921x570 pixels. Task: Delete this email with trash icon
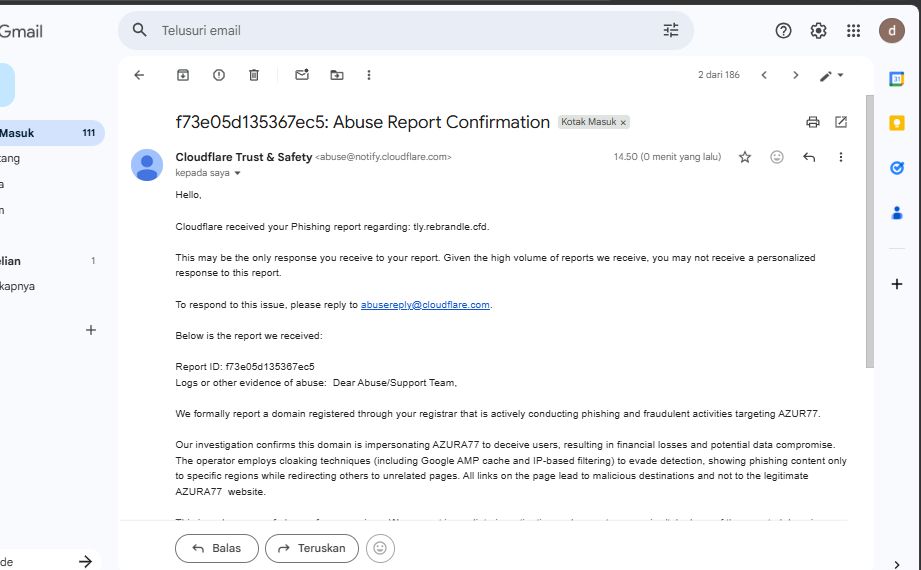coord(254,75)
